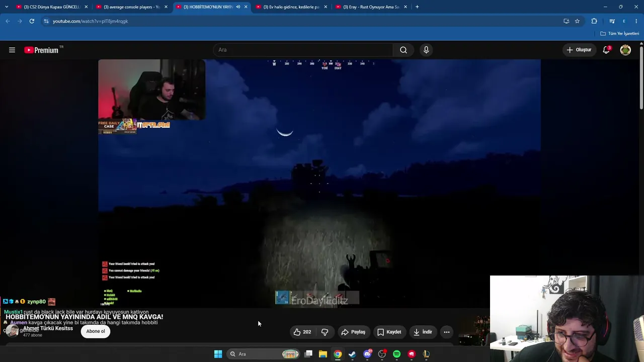Screen dimensions: 644x362
Task: Reload the YouTube page
Action: pyautogui.click(x=32, y=21)
